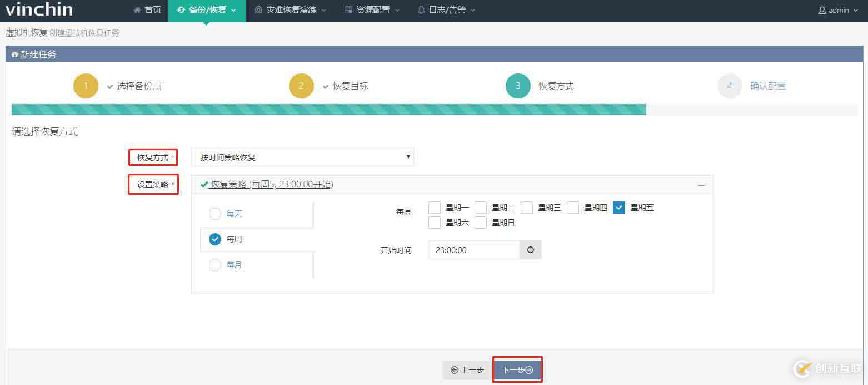Click the admin user icon

[x=823, y=9]
